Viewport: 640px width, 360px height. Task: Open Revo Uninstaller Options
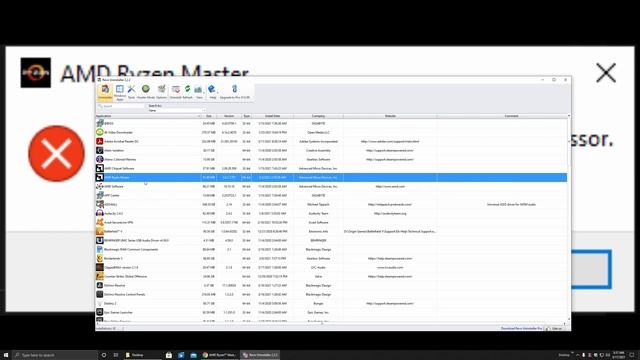[162, 92]
